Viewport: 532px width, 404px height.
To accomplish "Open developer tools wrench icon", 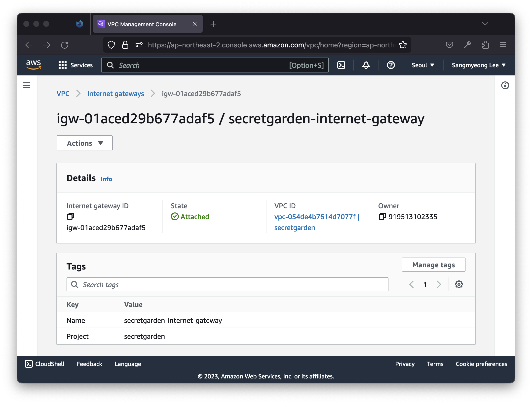I will (467, 45).
